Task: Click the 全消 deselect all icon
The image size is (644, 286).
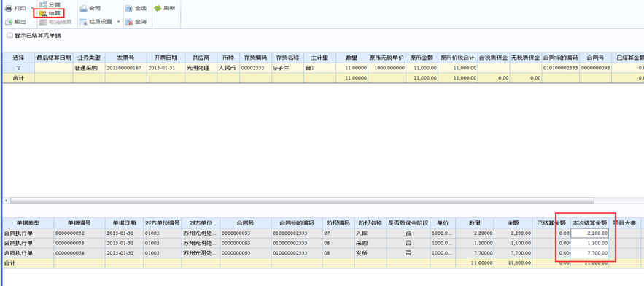Action: (x=129, y=22)
